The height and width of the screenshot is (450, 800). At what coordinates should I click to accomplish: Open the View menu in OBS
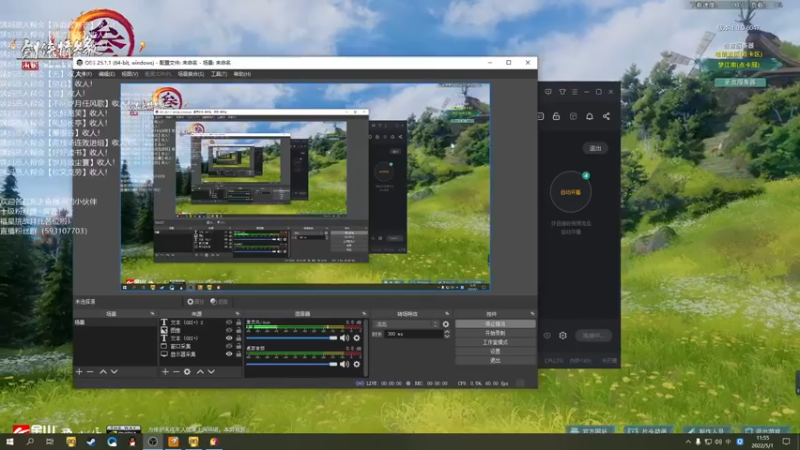tap(130, 74)
